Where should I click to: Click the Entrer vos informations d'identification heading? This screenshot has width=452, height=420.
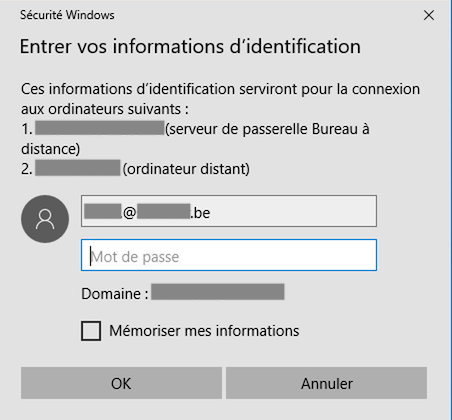(190, 46)
